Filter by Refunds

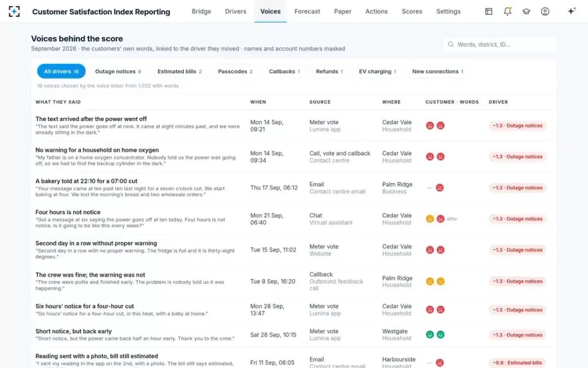pyautogui.click(x=329, y=71)
